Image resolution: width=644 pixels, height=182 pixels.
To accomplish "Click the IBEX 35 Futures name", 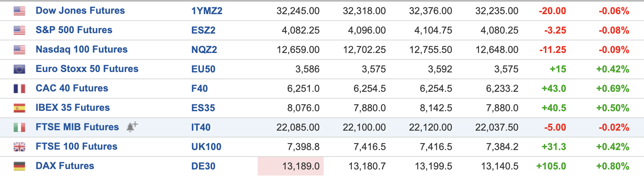I will [73, 108].
